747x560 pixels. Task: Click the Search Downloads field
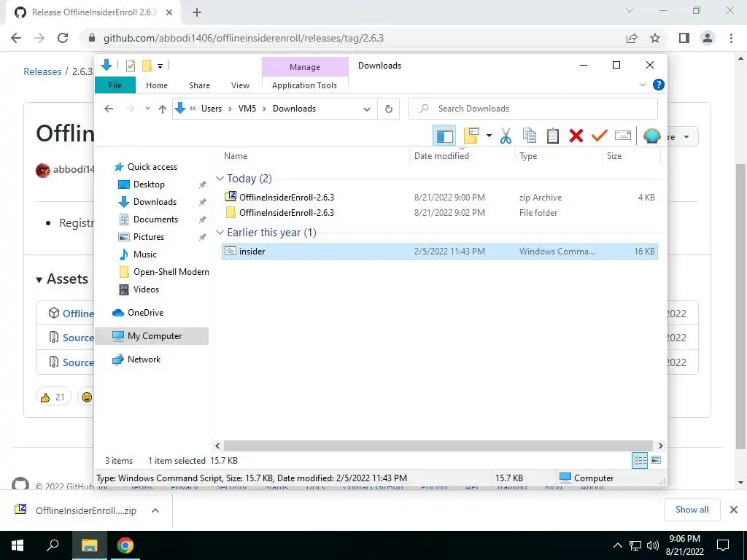point(533,109)
